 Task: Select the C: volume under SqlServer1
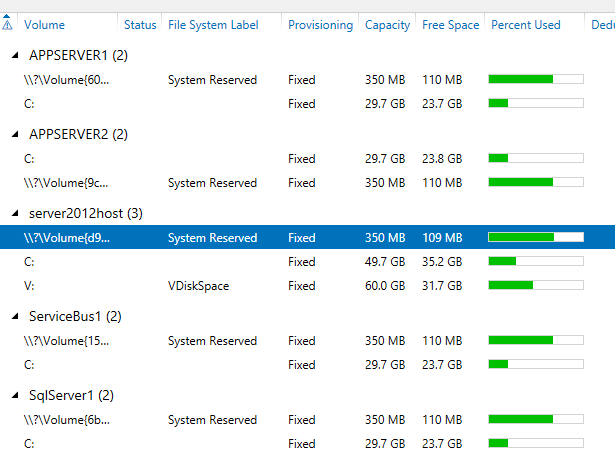pyautogui.click(x=308, y=443)
